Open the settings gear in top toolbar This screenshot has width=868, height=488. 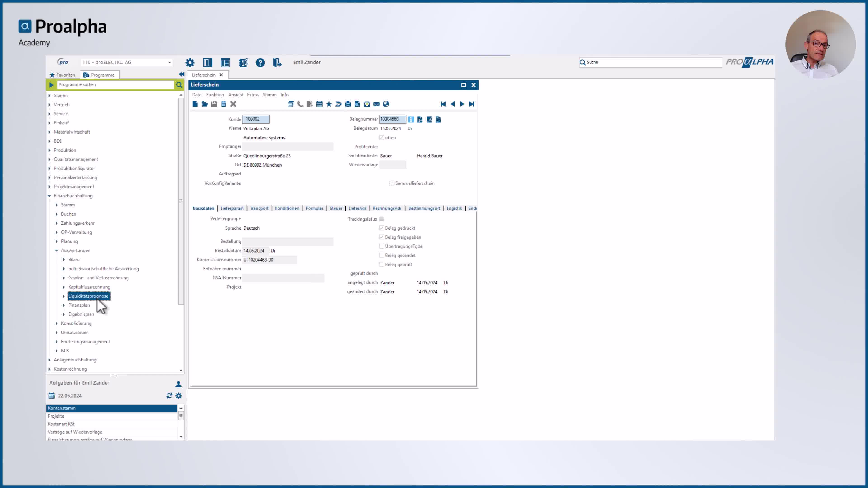(190, 62)
